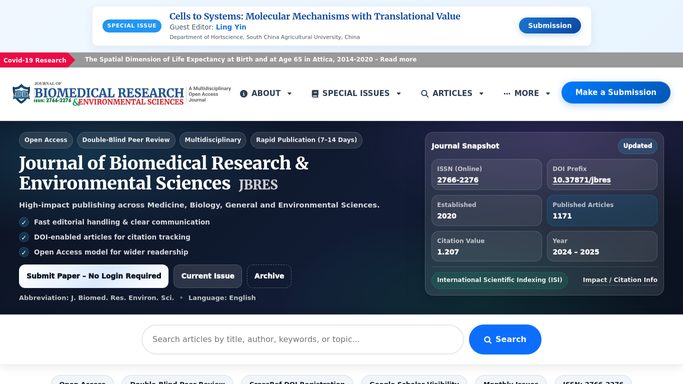Click the checkmark icon for fast editorial handling

pos(24,222)
